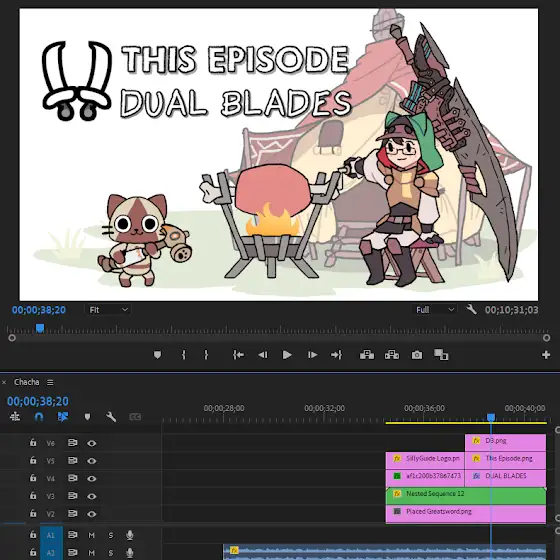
Task: Mute audio track A1
Action: [91, 535]
